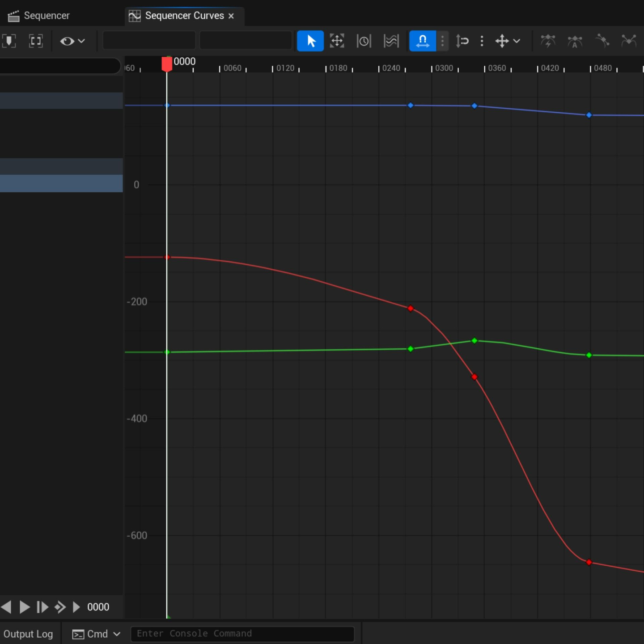Open time snapping options three-dot menu
Viewport: 644px width, 644px height.
(x=442, y=41)
